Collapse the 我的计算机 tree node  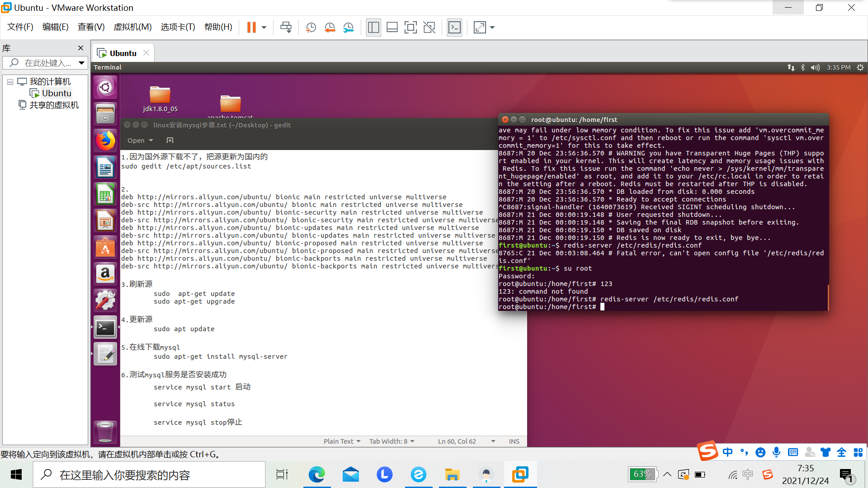tap(10, 82)
